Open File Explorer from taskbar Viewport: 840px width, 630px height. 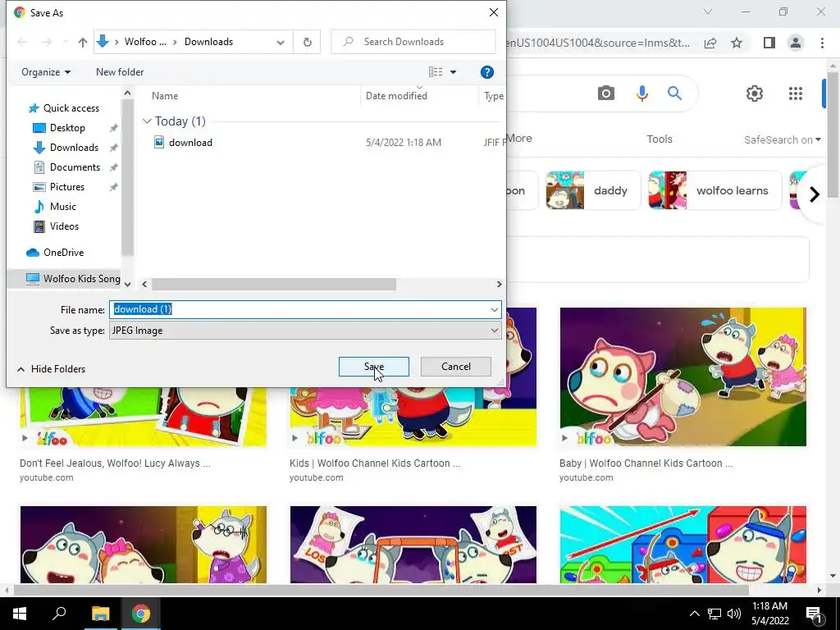[100, 614]
